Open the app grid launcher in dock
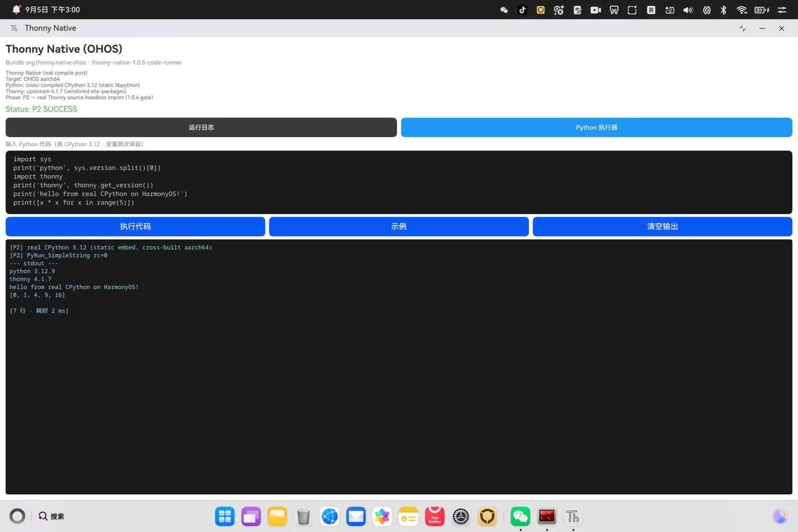The image size is (798, 532). point(225,516)
